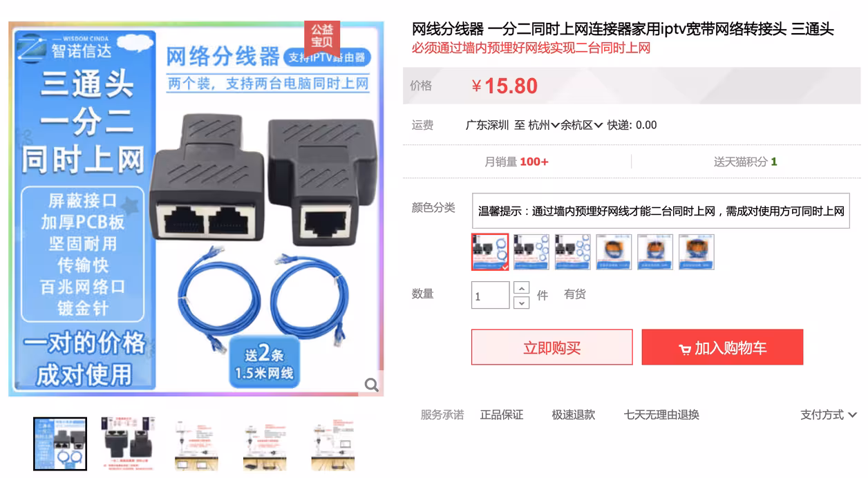Increase quantity with the up arrow
Screen dimensions: 868x478
[522, 288]
